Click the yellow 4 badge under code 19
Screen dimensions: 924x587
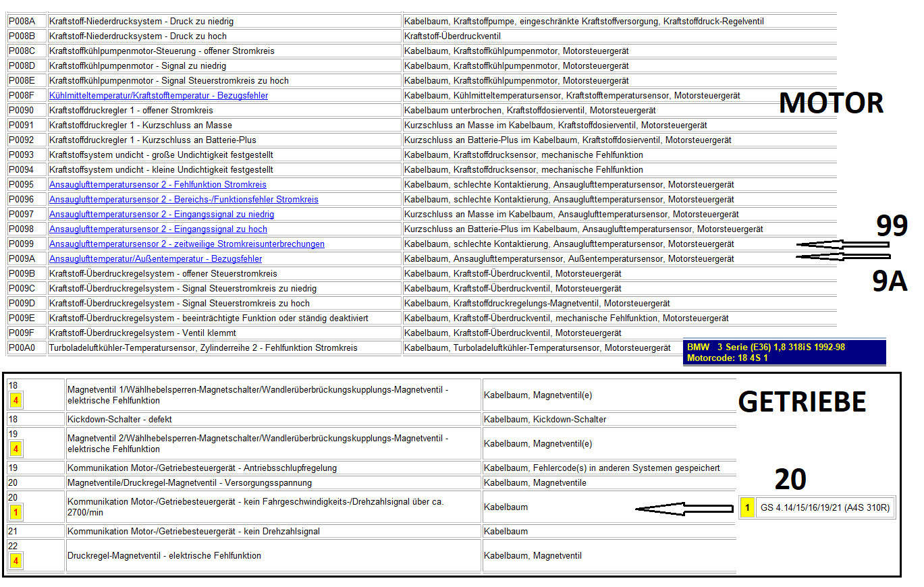point(16,449)
